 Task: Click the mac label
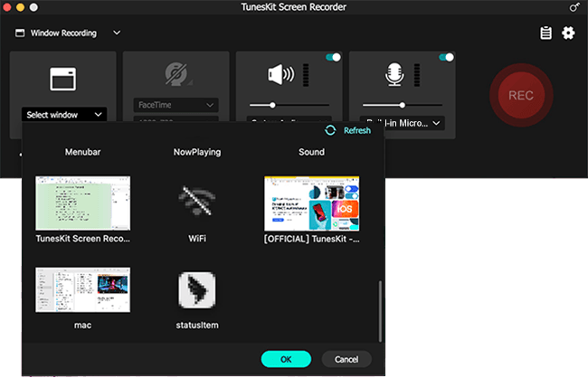click(x=83, y=326)
